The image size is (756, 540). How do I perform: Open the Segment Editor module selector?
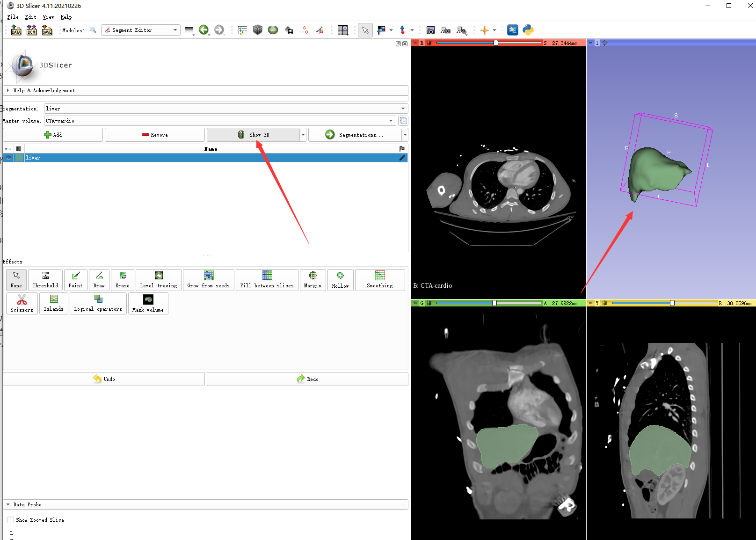pyautogui.click(x=140, y=29)
